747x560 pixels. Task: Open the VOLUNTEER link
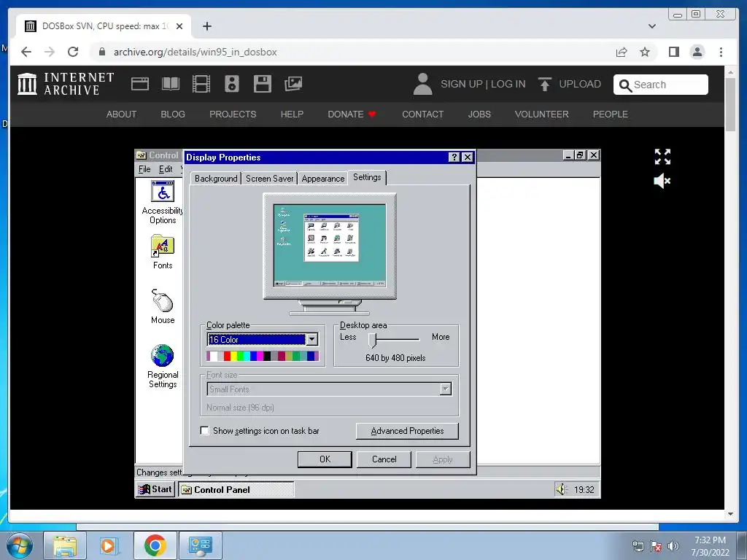tap(542, 114)
